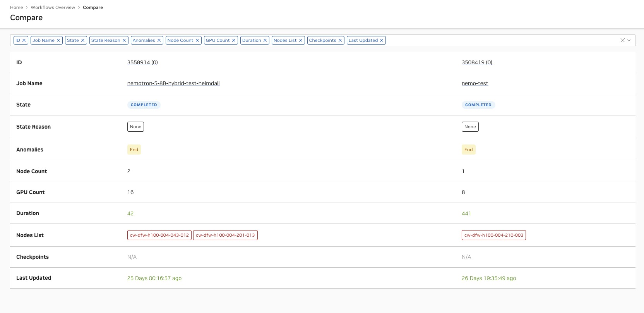Remove the Last Updated chip
Screen dimensions: 644x313
382,40
